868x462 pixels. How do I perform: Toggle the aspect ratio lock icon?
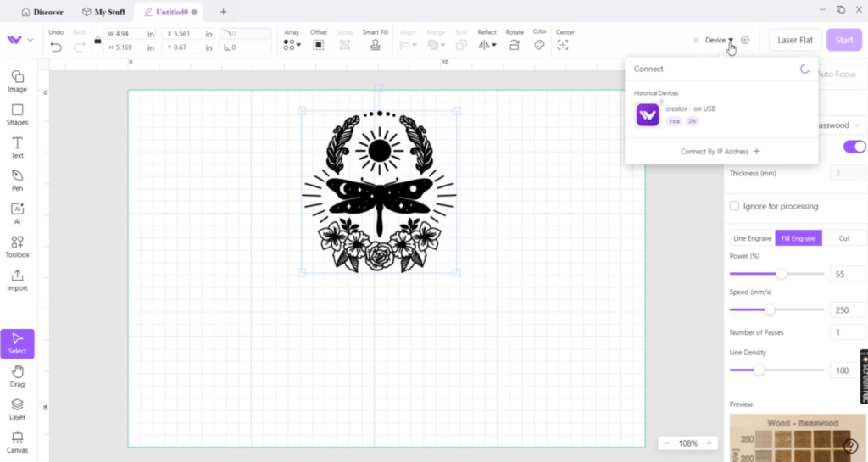[97, 41]
